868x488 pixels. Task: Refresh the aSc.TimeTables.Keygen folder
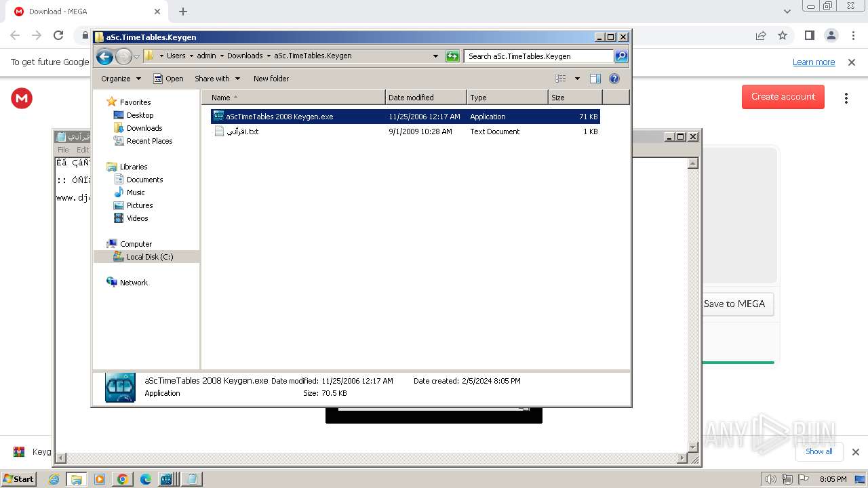click(452, 56)
